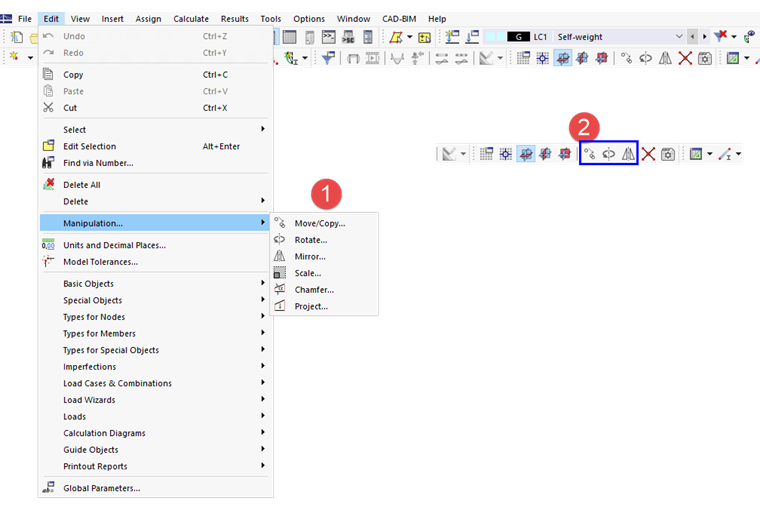Viewport: 760px width, 514px height.
Task: Open the Edit menu in menu bar
Action: click(x=51, y=19)
